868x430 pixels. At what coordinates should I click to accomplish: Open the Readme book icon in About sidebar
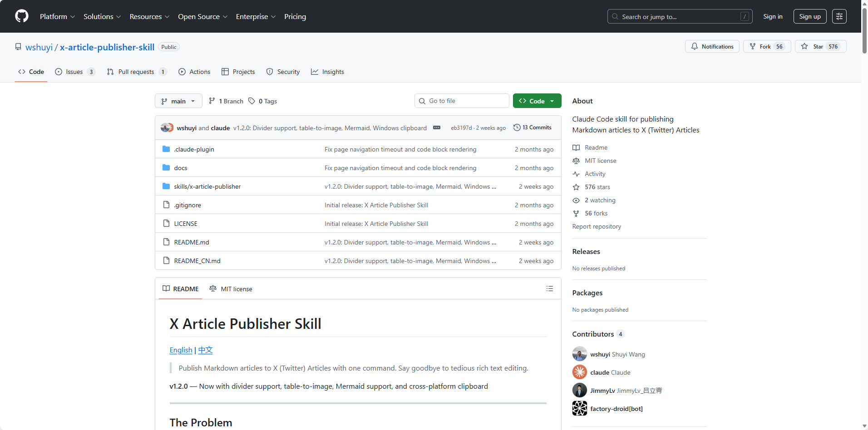coord(576,147)
